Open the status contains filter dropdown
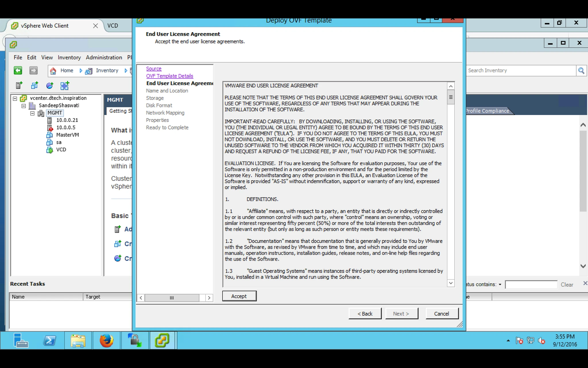The height and width of the screenshot is (368, 588). [x=500, y=285]
